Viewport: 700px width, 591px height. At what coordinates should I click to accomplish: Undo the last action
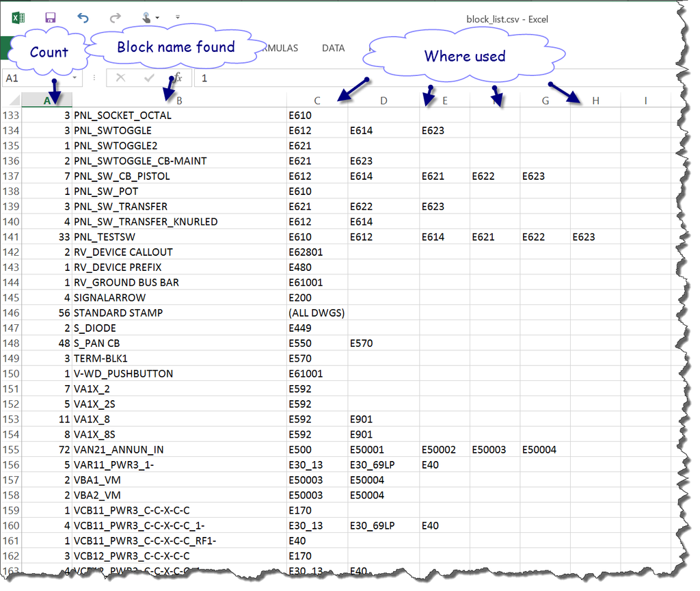coord(83,18)
